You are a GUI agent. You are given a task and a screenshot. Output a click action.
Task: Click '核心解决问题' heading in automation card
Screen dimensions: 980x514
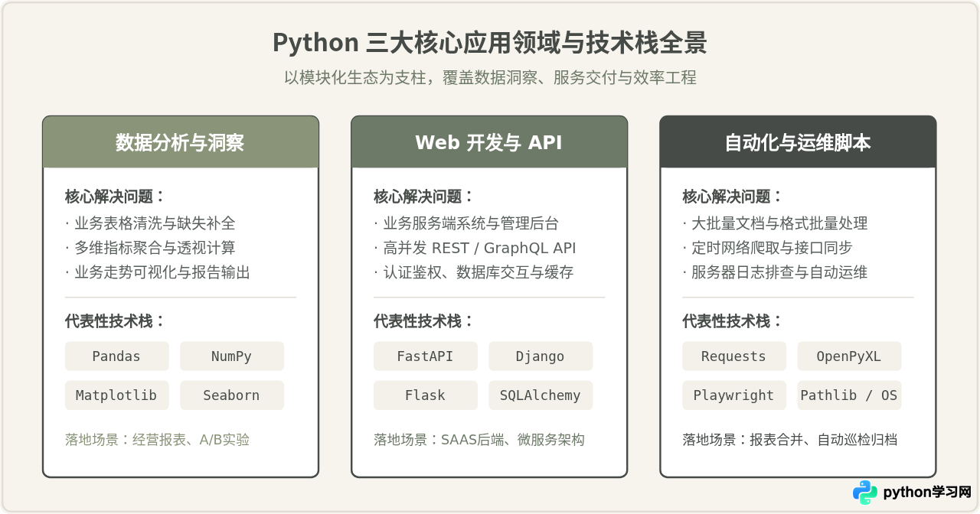click(x=732, y=197)
